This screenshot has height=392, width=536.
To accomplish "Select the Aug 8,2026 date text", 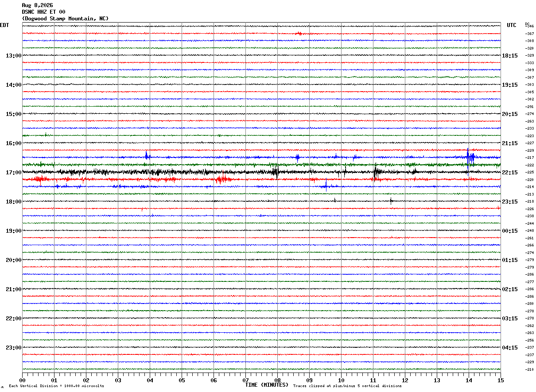I will [37, 5].
